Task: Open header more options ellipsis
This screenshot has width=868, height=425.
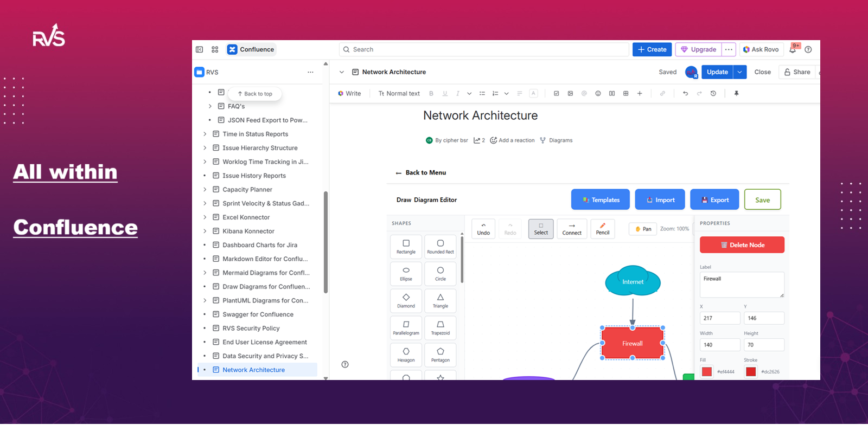Action: [729, 49]
